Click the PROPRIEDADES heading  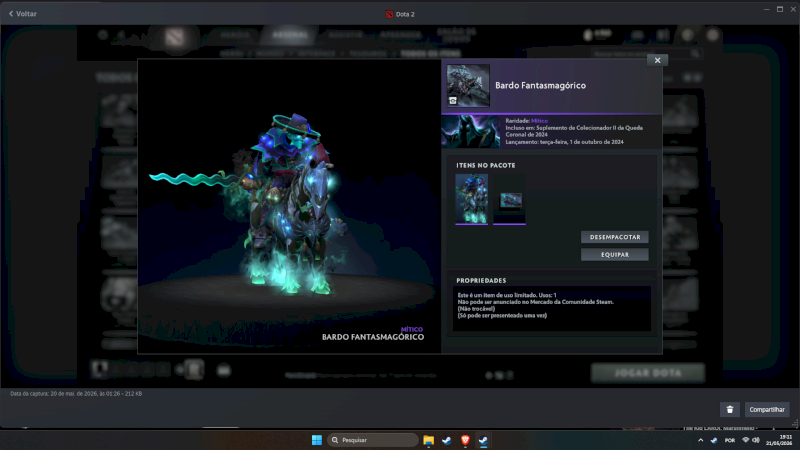(x=481, y=281)
